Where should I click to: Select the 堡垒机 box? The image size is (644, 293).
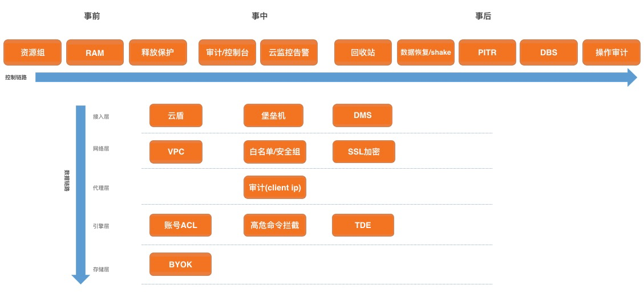coord(273,115)
